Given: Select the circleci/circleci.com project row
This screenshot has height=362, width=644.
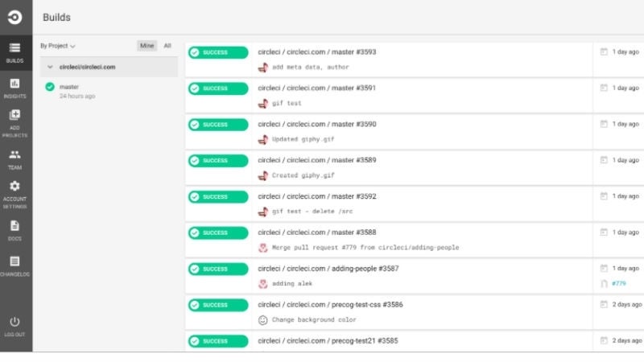Looking at the screenshot, I should [x=109, y=67].
